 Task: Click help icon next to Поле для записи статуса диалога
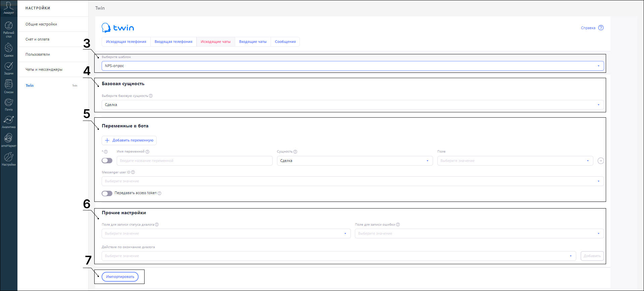click(x=157, y=225)
